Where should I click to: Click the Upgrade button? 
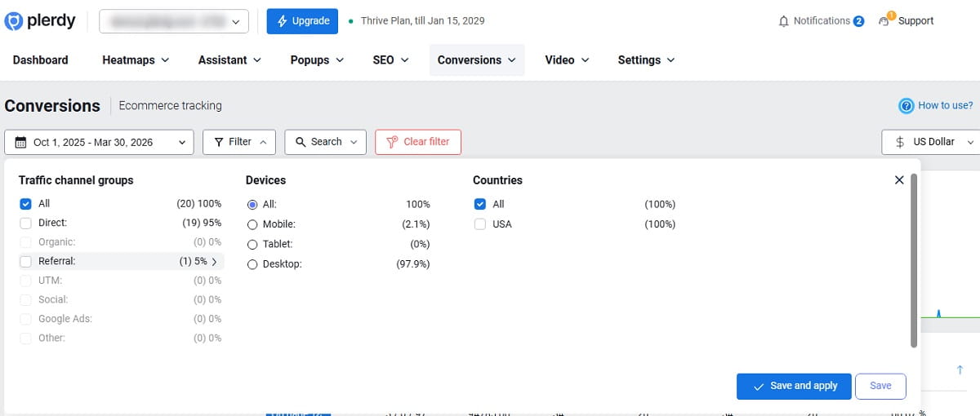[x=303, y=21]
